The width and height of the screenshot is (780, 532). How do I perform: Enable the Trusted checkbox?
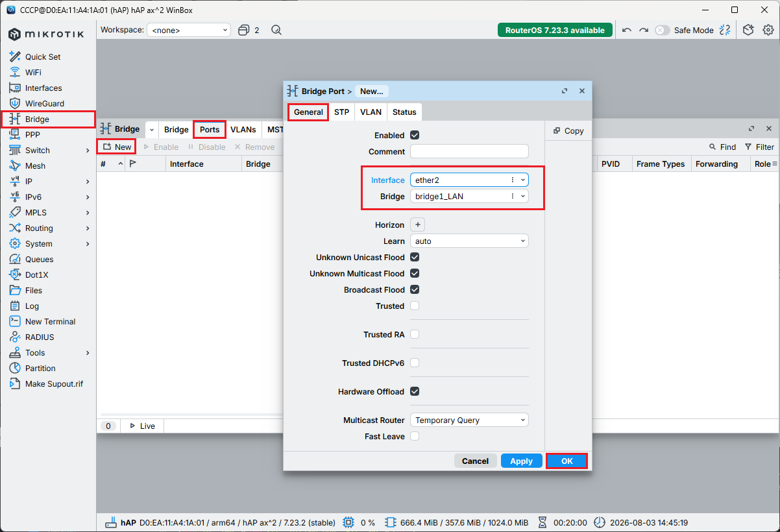415,306
